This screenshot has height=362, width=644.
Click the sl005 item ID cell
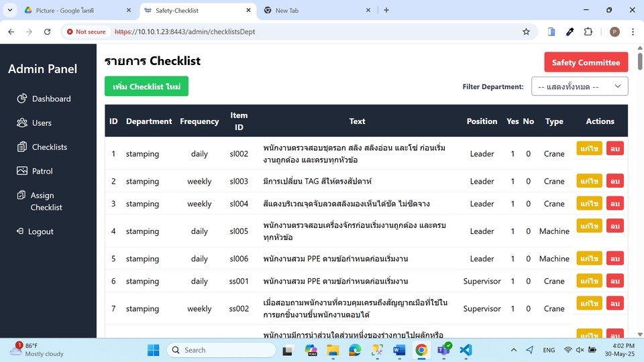pyautogui.click(x=239, y=231)
